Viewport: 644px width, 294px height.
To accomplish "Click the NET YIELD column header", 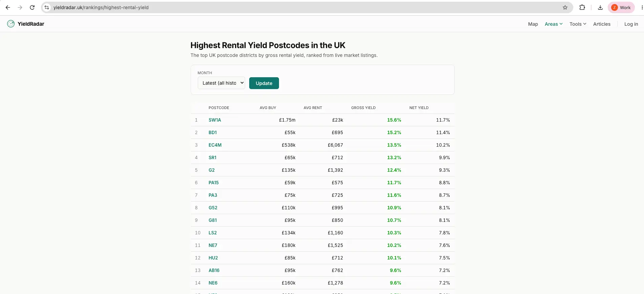I will [x=419, y=108].
